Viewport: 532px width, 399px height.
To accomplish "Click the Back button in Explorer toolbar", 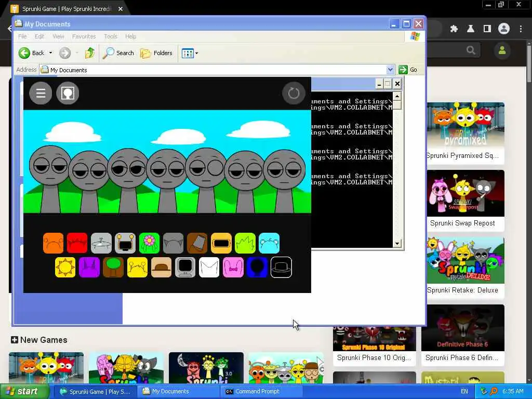I will click(32, 53).
